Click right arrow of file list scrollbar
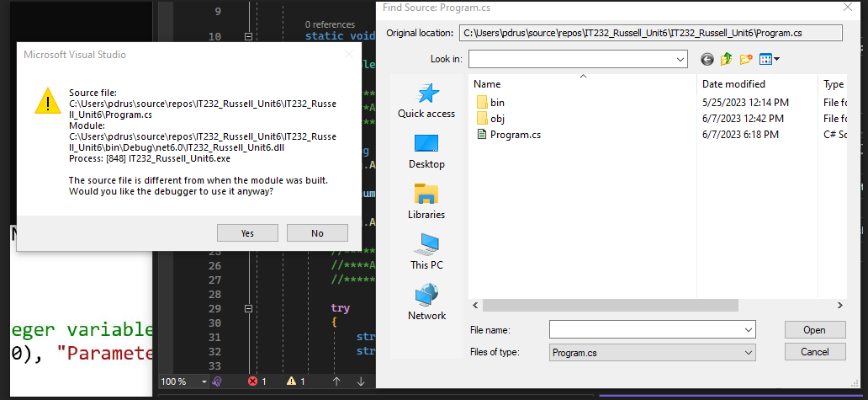The image size is (868, 400). tap(839, 305)
